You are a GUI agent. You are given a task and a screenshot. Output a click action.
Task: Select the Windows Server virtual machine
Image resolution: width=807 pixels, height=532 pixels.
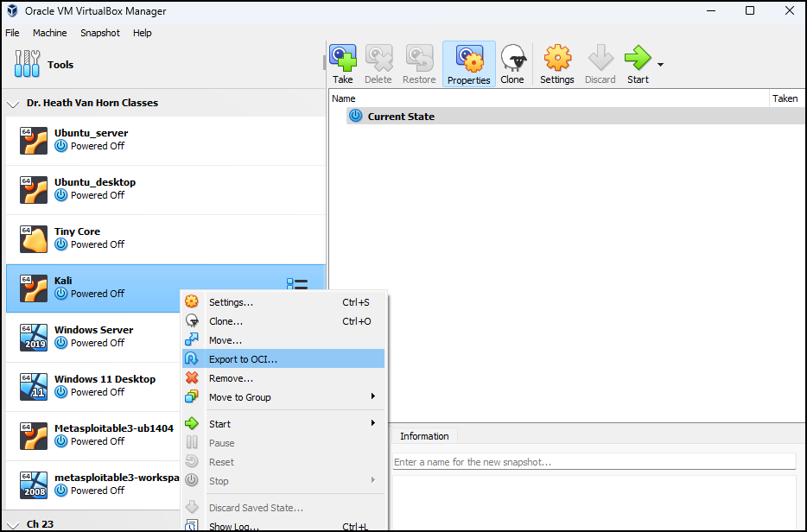[x=93, y=338]
